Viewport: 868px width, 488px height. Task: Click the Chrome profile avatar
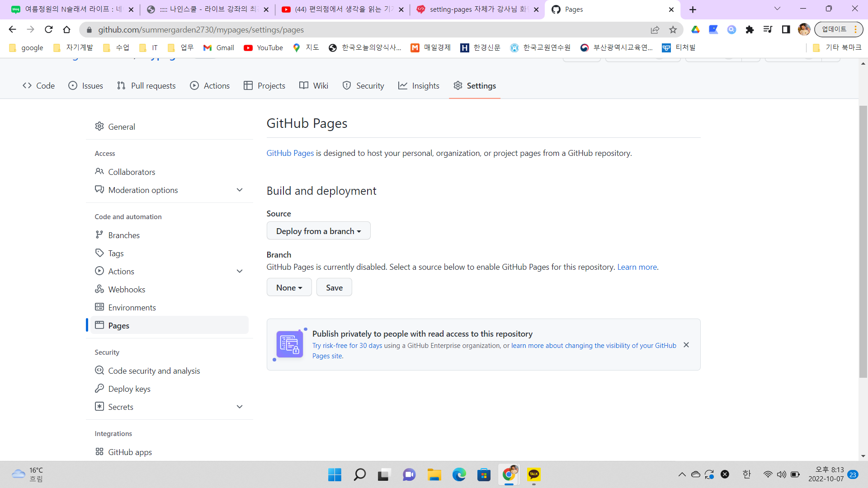pos(804,29)
